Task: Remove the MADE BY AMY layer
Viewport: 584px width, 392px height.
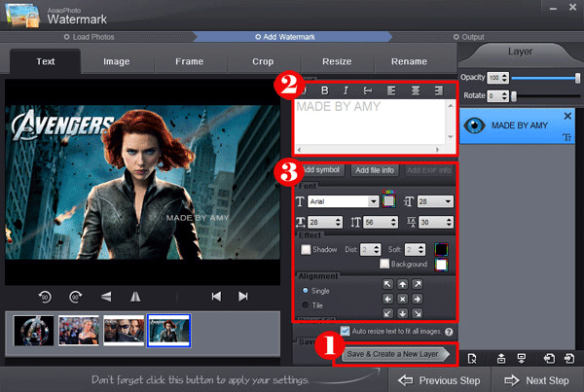Action: 567,116
